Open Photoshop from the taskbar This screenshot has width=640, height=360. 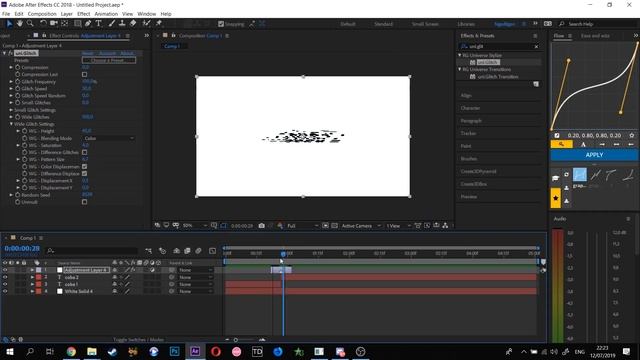pos(174,351)
